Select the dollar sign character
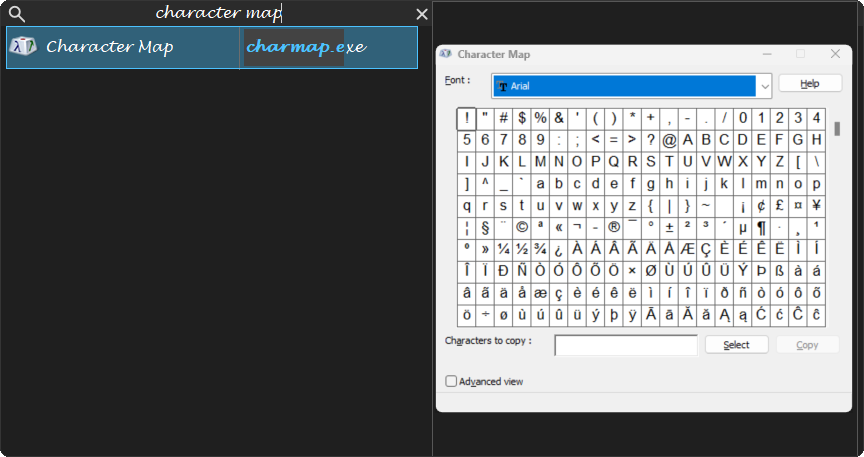 tap(522, 119)
